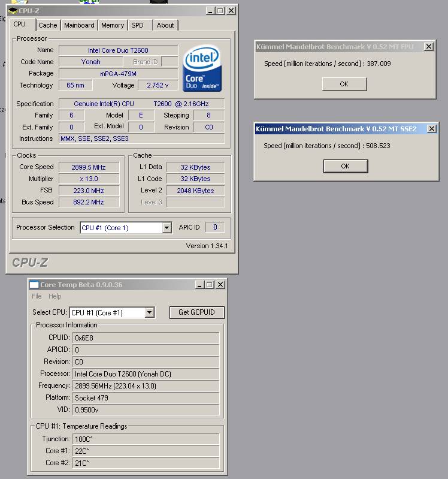This screenshot has width=448, height=479.
Task: Switch to the About tab in CPU-Z
Action: tap(165, 25)
